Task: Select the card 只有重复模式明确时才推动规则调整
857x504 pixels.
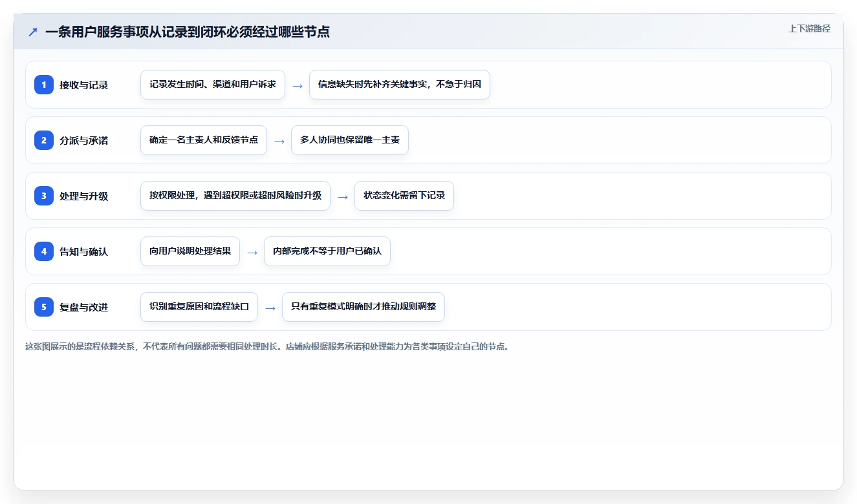Action: click(x=363, y=307)
